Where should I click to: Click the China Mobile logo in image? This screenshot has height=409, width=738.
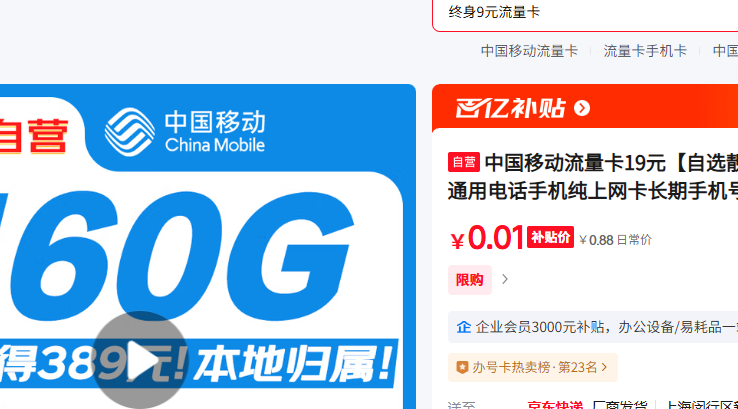(184, 132)
